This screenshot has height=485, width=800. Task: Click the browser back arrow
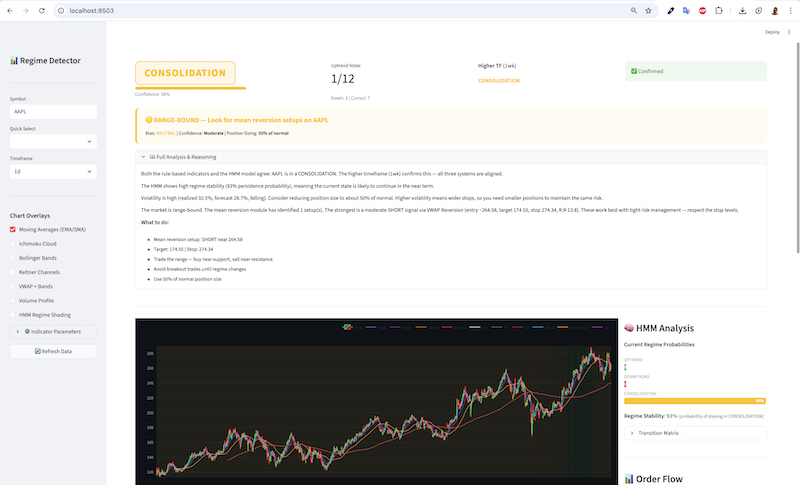tap(10, 10)
